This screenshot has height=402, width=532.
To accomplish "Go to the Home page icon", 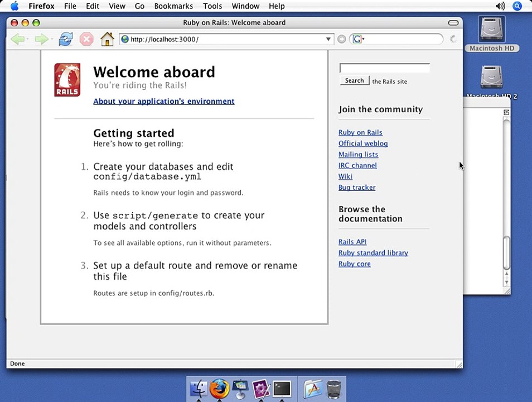I will click(x=107, y=39).
